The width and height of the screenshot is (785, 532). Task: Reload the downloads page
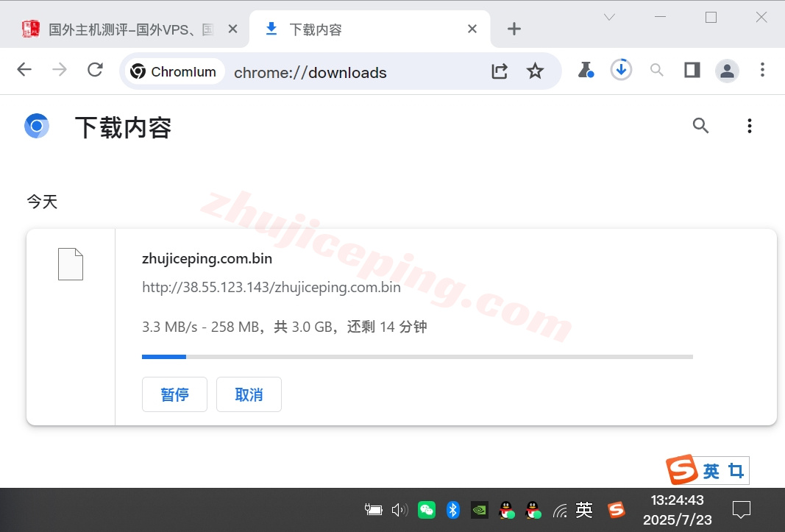pos(95,70)
